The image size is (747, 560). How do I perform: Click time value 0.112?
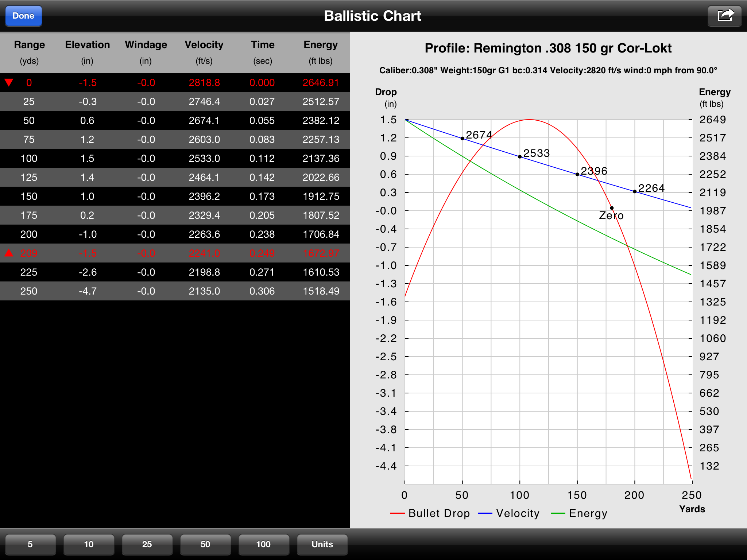click(x=262, y=159)
